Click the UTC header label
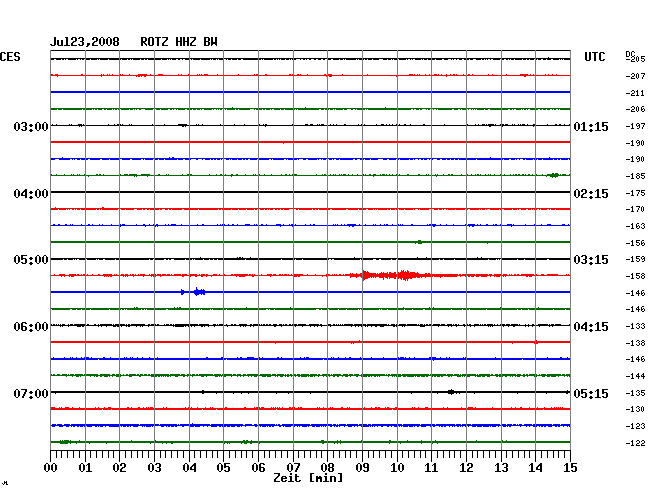This screenshot has width=650, height=494. [594, 57]
